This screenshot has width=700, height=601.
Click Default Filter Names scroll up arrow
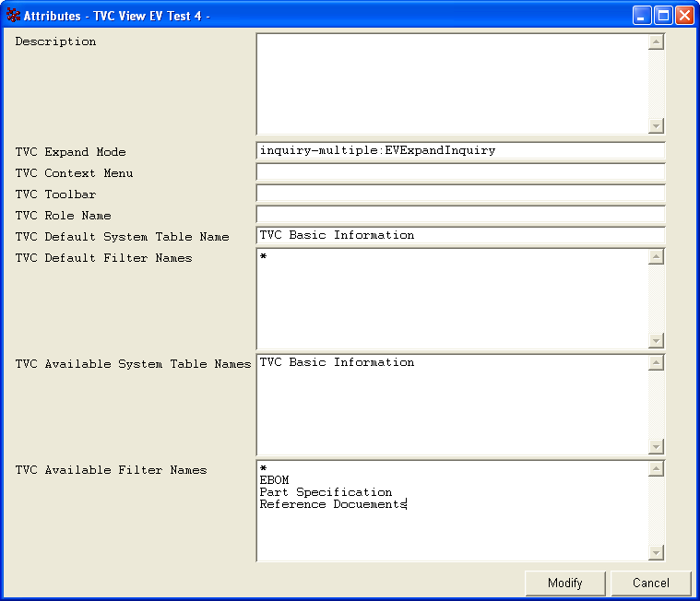[656, 257]
